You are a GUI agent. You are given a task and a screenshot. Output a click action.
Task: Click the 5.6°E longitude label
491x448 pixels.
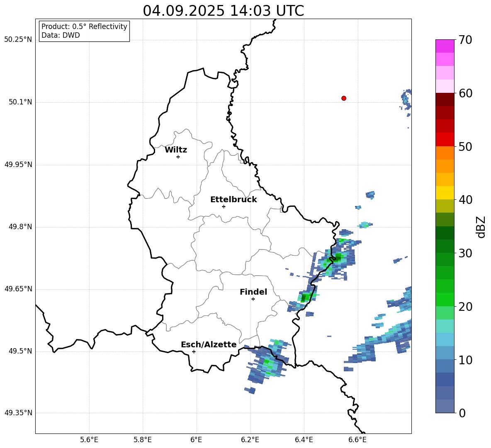(x=89, y=440)
